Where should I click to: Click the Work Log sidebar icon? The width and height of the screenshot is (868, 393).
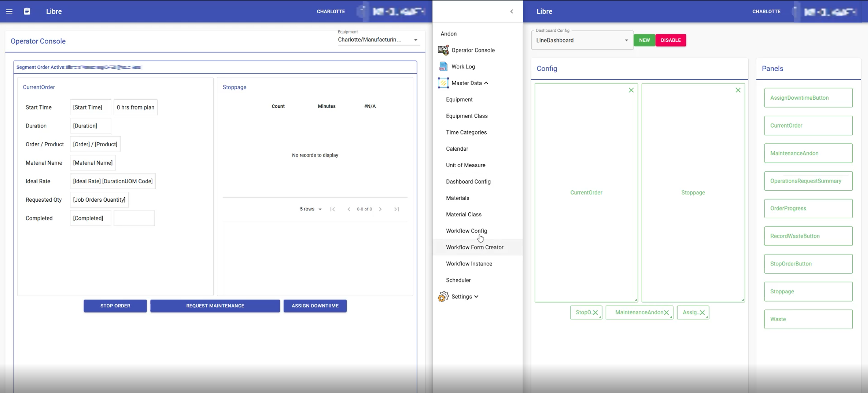pyautogui.click(x=443, y=66)
